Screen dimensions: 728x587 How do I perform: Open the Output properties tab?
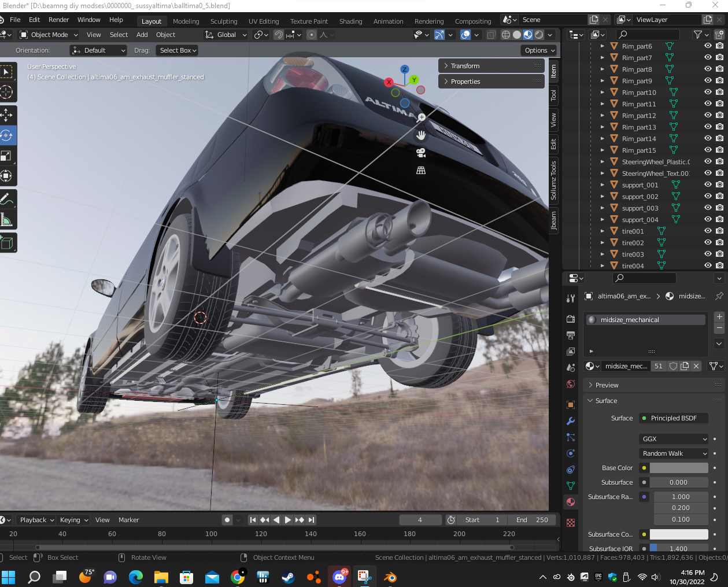(x=571, y=335)
